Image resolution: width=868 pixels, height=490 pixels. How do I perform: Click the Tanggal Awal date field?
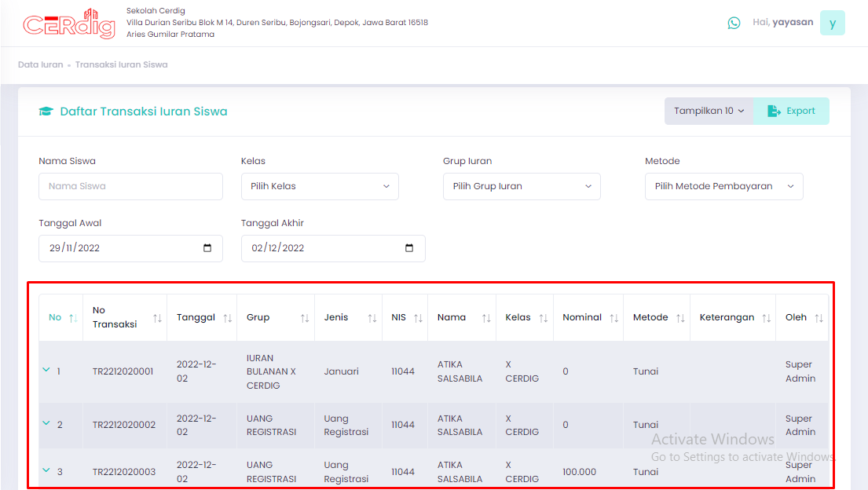point(130,249)
